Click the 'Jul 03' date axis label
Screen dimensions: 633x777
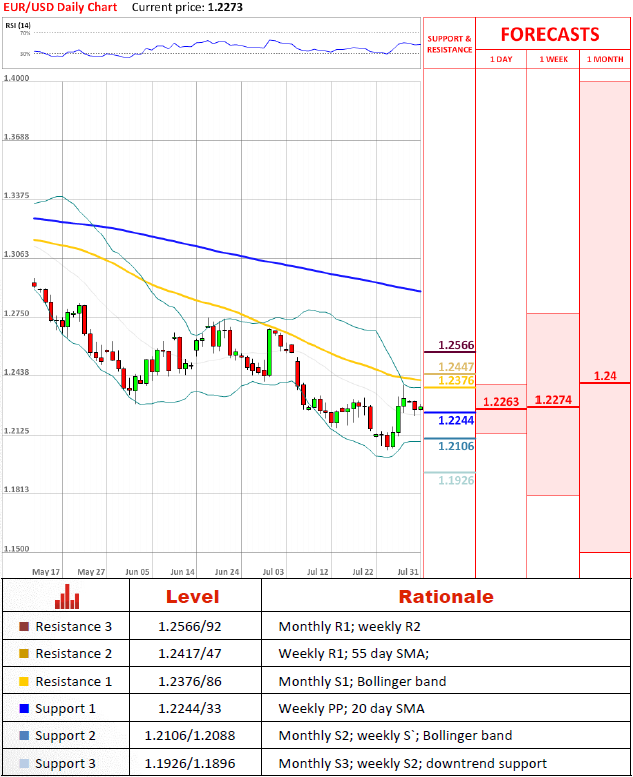point(273,572)
